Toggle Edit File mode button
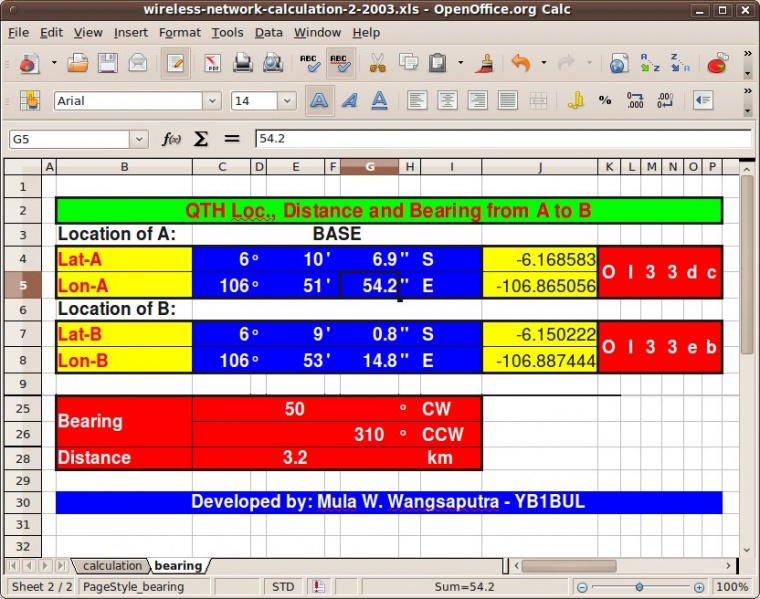This screenshot has height=599, width=760. [x=176, y=63]
